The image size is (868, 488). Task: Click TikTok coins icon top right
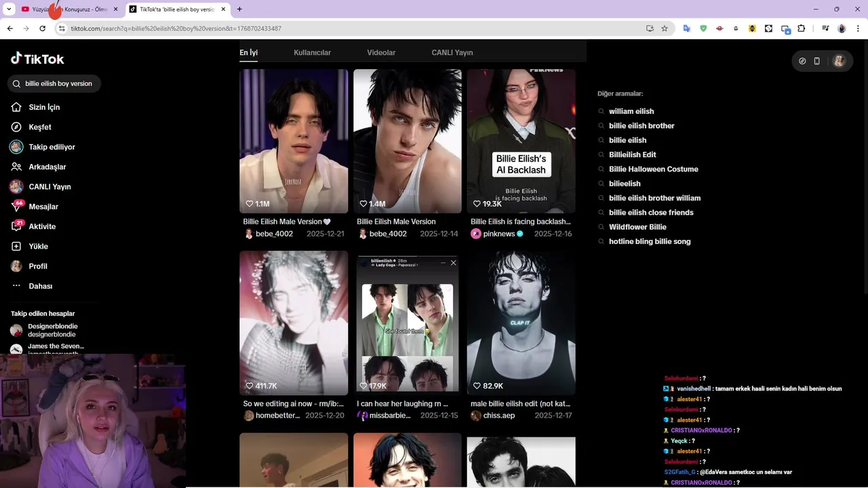802,61
